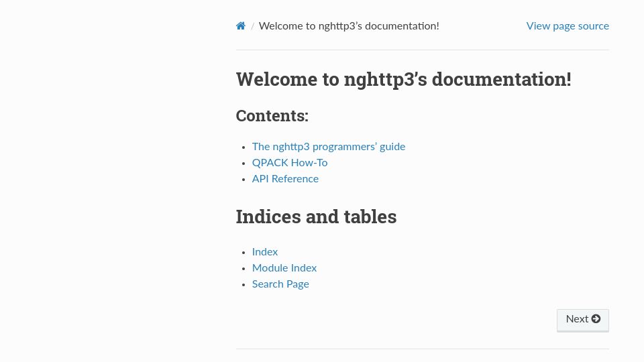
Task: Click the Indices and tables heading
Action: click(x=316, y=217)
